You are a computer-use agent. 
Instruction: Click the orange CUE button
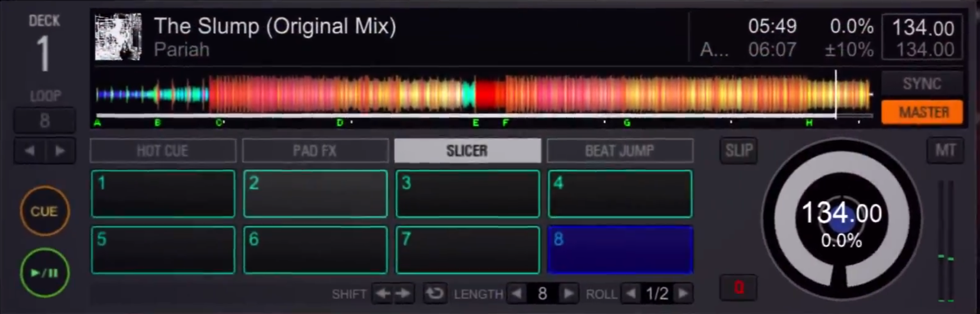coord(44,211)
